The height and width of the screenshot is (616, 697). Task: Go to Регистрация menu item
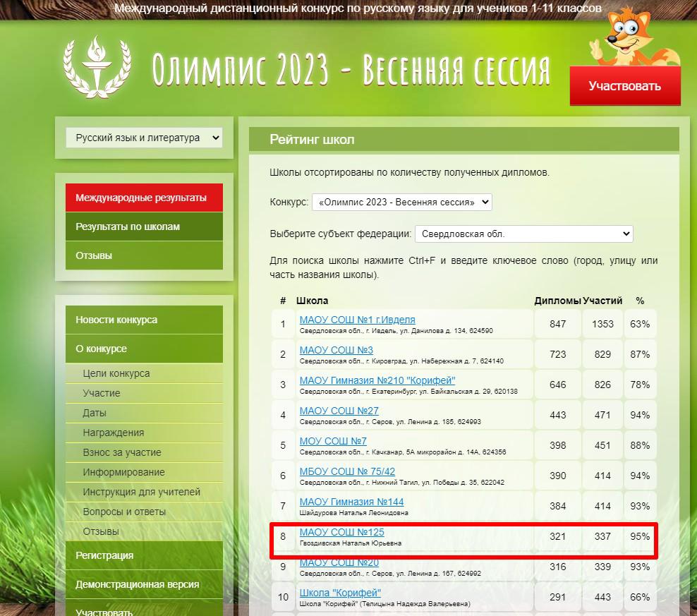click(144, 555)
